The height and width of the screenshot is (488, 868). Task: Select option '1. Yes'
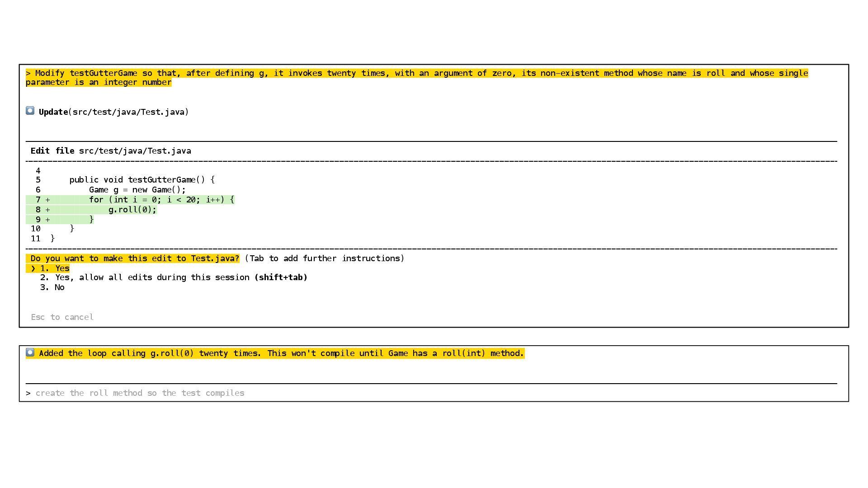[x=55, y=268]
